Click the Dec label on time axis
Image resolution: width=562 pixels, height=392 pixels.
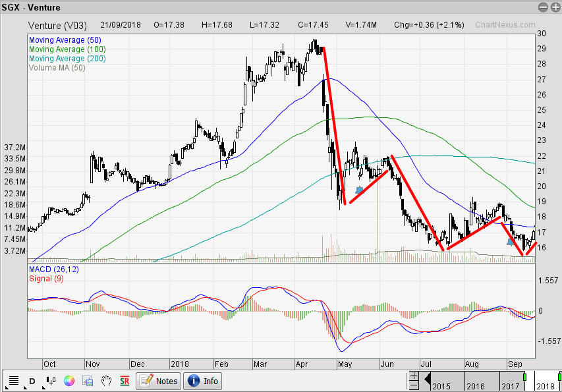137,364
